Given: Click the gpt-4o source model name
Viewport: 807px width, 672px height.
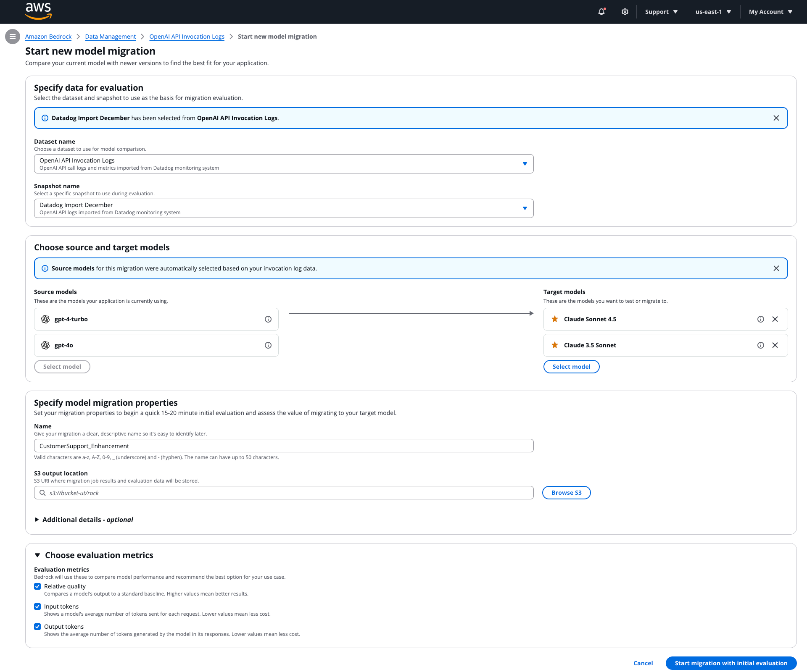Looking at the screenshot, I should pos(64,345).
